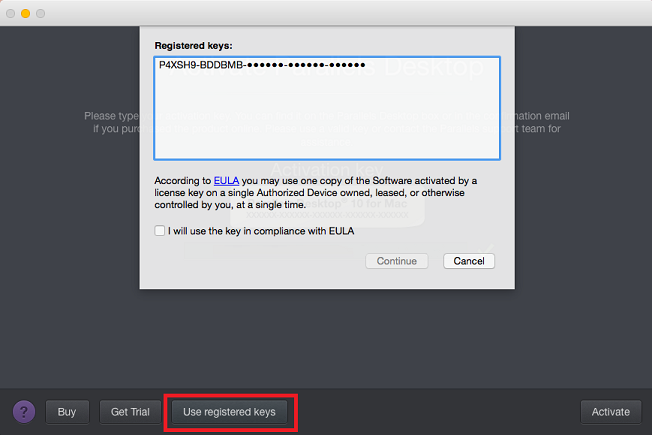This screenshot has height=435, width=652.
Task: Tick the EULA compliance checkbox
Action: pyautogui.click(x=160, y=231)
